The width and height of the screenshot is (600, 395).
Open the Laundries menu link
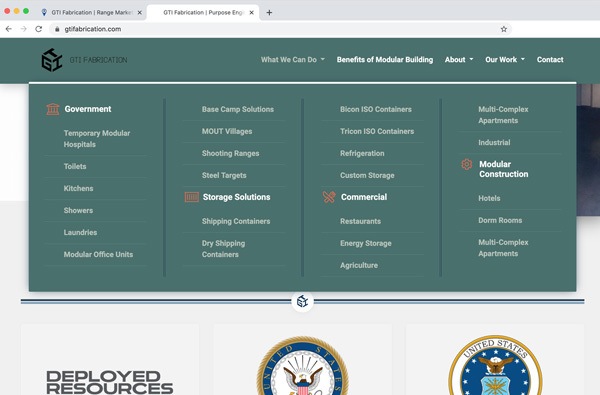(x=80, y=232)
